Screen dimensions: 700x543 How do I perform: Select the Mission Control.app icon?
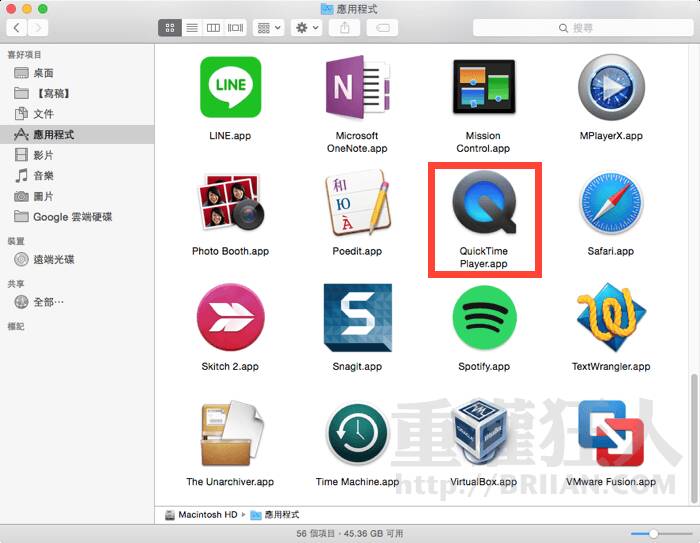pyautogui.click(x=484, y=87)
